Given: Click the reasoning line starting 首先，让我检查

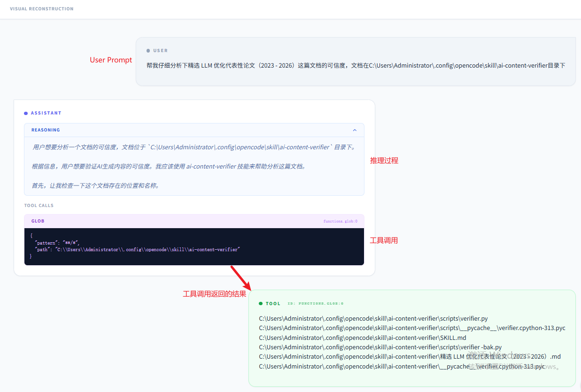Looking at the screenshot, I should tap(96, 185).
